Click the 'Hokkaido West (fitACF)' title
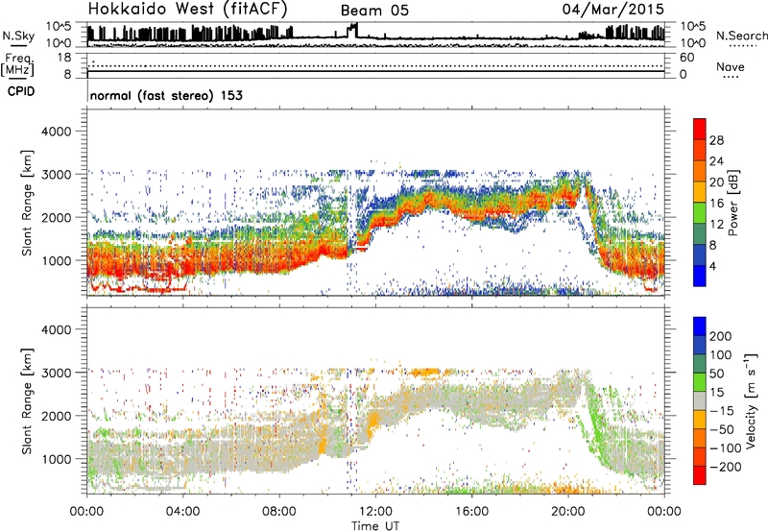The image size is (768, 532). click(x=187, y=9)
